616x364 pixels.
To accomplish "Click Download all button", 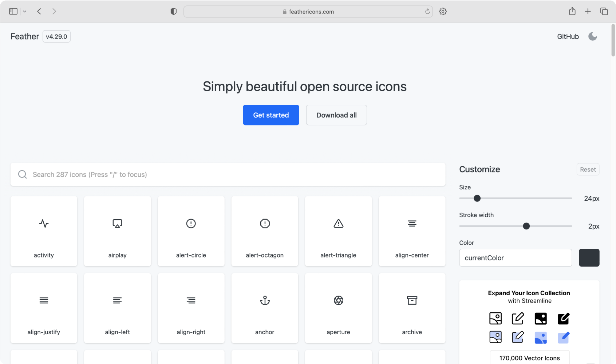I will tap(336, 115).
